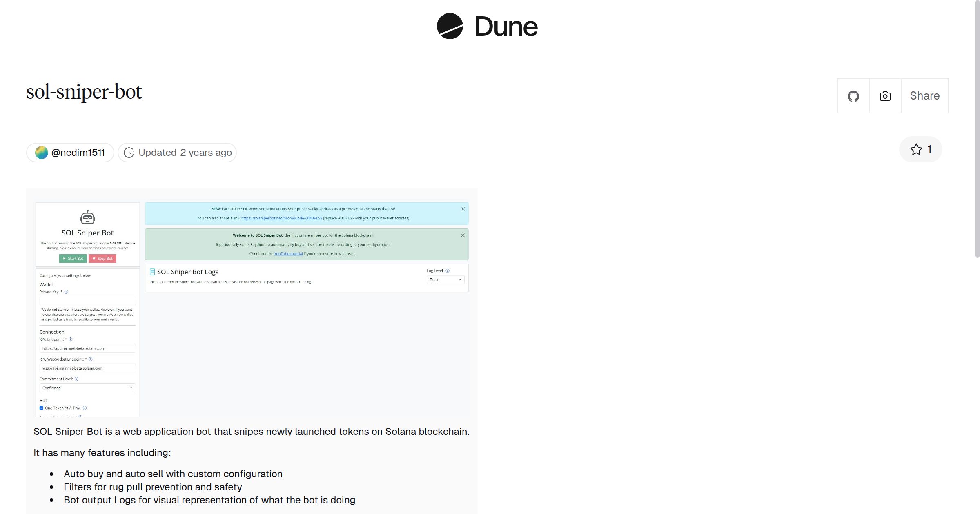Screen dimensions: 980x514
Task: Click the RPC Endpoint input field
Action: point(87,348)
